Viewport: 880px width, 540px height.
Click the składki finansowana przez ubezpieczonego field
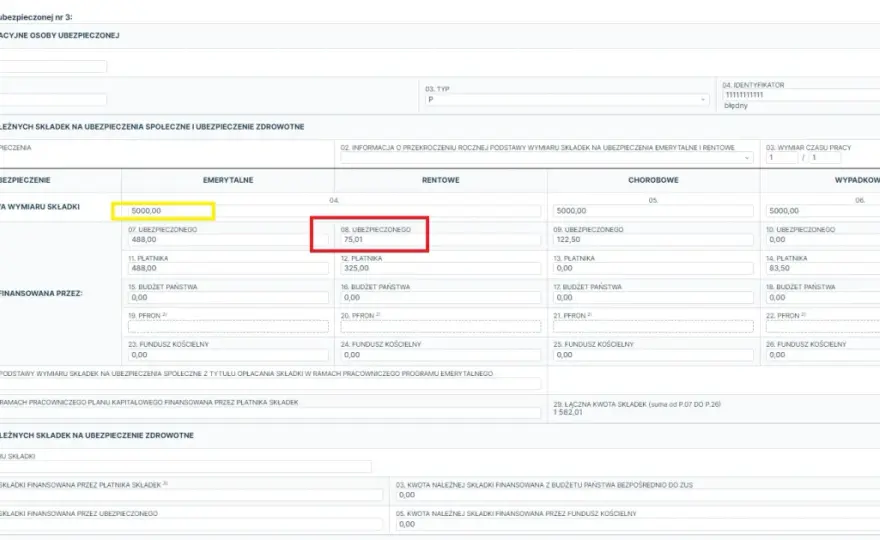point(191,524)
